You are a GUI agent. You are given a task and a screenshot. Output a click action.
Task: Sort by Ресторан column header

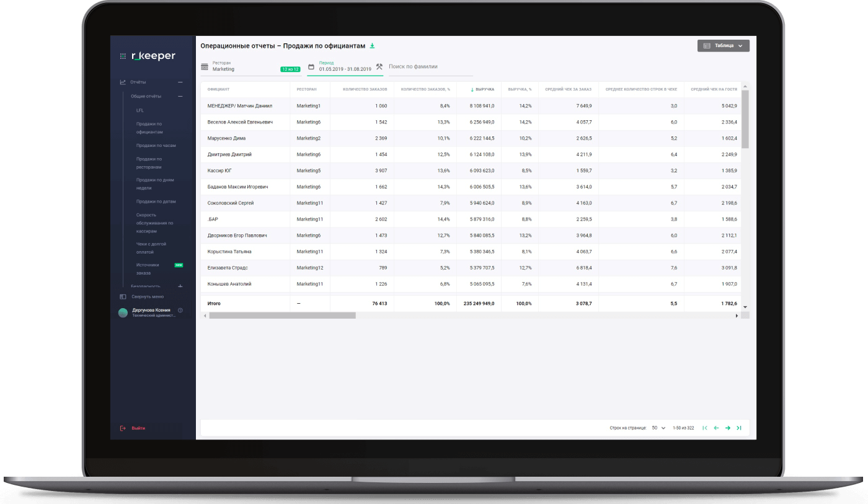point(307,89)
